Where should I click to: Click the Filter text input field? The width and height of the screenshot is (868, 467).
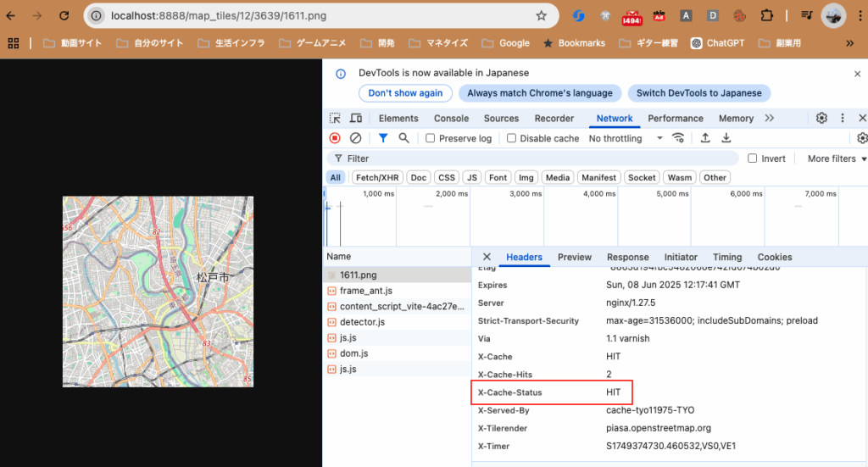pos(542,158)
